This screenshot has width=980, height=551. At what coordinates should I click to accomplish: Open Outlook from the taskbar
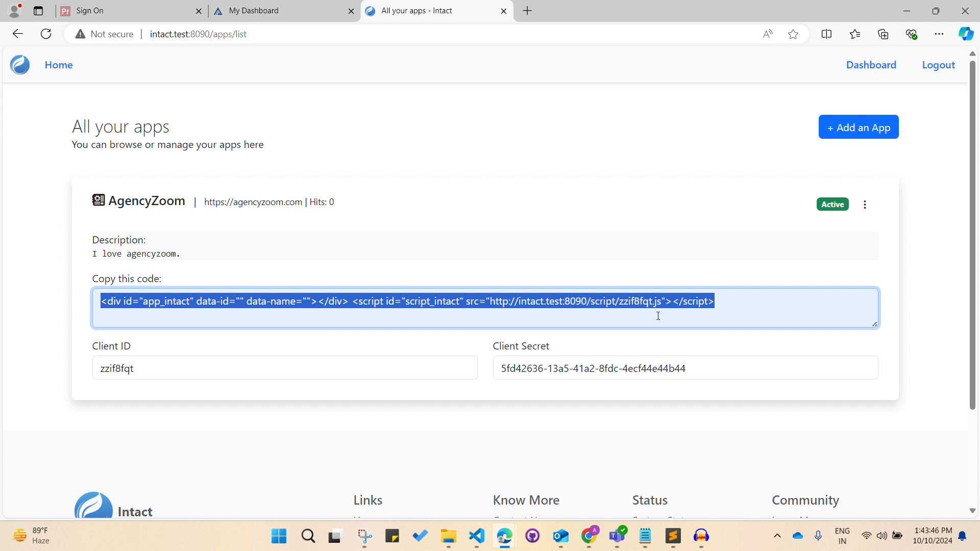pyautogui.click(x=561, y=536)
